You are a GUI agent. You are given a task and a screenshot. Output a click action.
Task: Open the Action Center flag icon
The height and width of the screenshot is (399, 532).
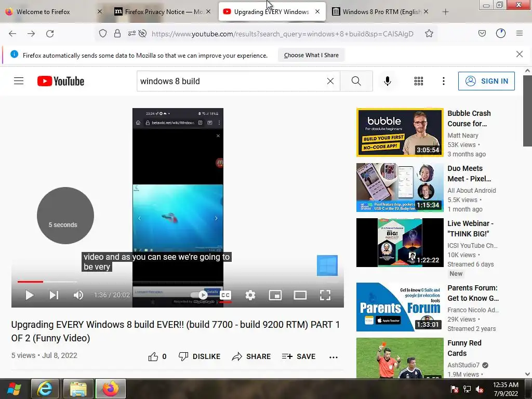455,389
